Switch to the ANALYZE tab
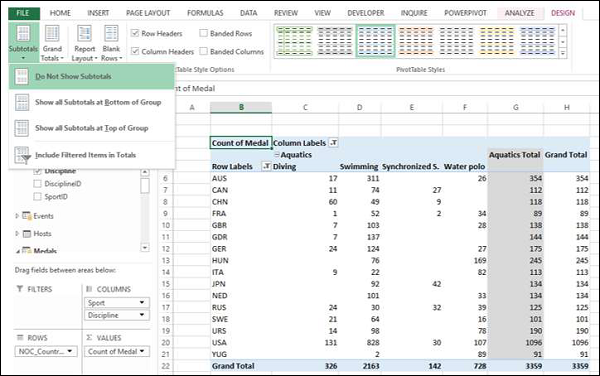Image resolution: width=600 pixels, height=376 pixels. pyautogui.click(x=520, y=13)
